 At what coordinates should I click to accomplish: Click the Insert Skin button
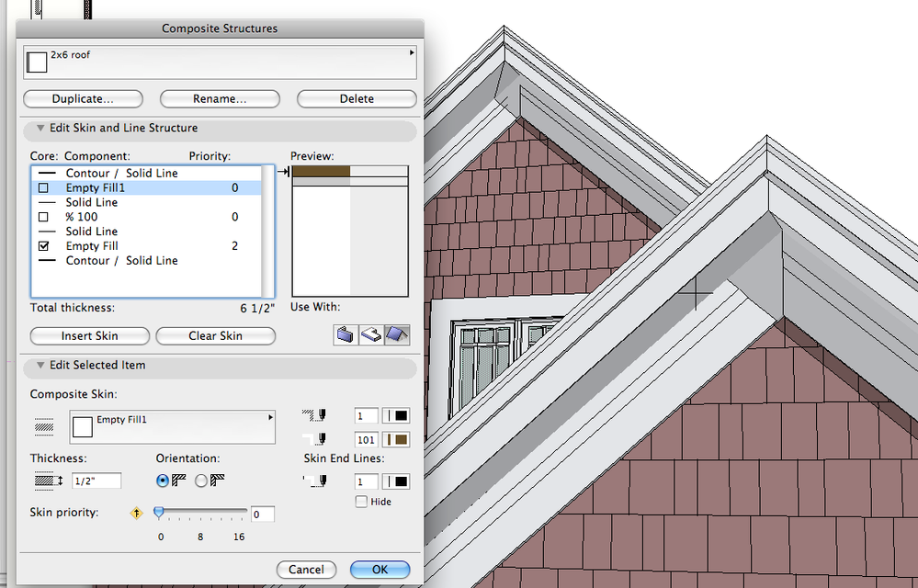click(89, 336)
